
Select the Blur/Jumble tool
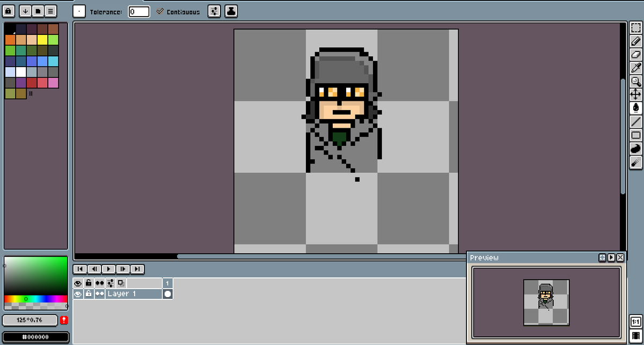(x=636, y=162)
